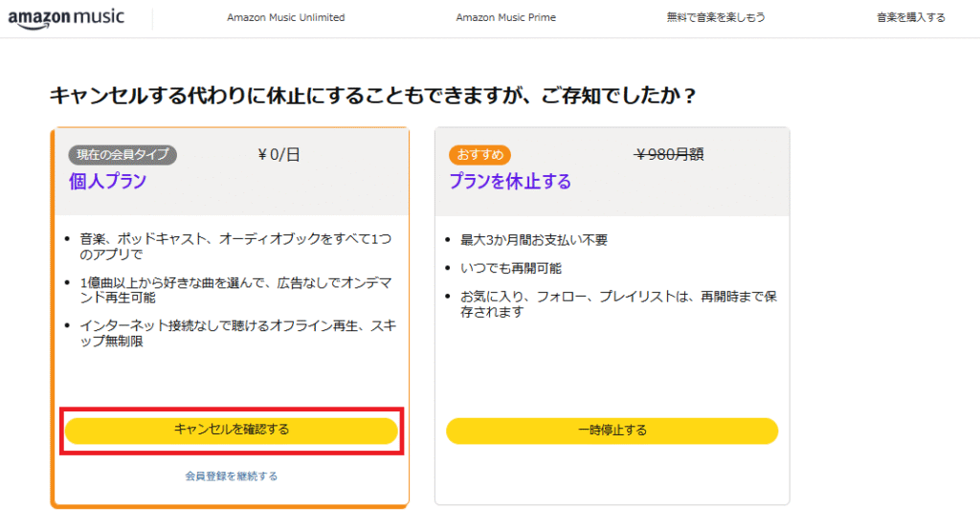Viewport: 980px width, 531px height.
Task: Click the page heading キャンセルする代わりに休止に…
Action: (372, 96)
